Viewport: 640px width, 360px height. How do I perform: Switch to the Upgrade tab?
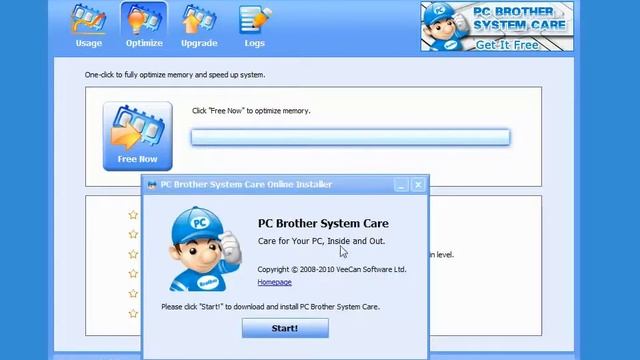(x=199, y=26)
